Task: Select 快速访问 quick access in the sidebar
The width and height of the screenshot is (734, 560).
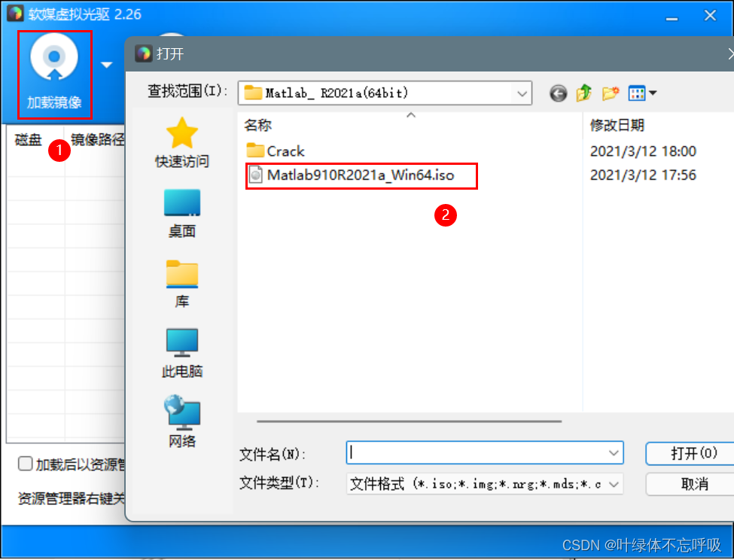Action: (181, 143)
